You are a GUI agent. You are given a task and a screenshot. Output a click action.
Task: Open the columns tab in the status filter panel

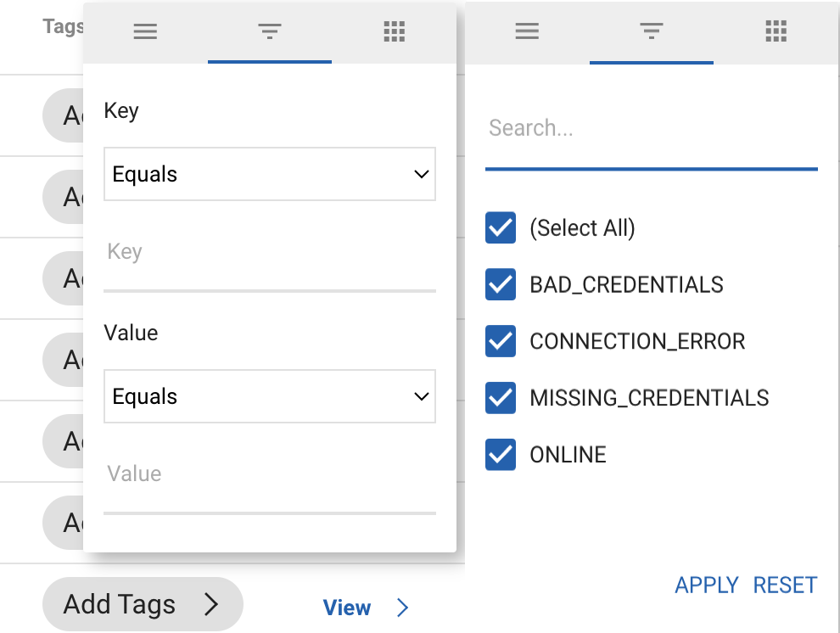(x=776, y=32)
